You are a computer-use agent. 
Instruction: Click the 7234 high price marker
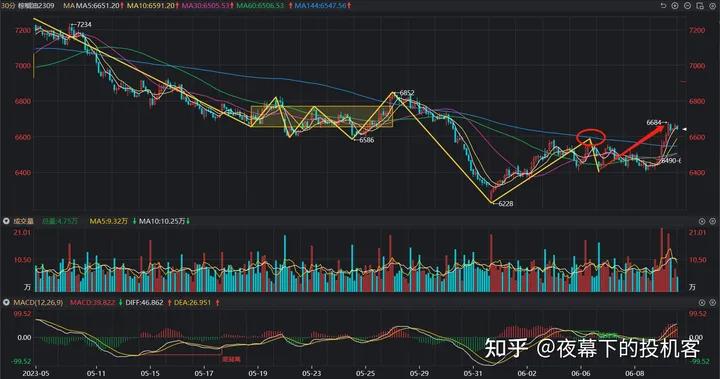[x=84, y=24]
